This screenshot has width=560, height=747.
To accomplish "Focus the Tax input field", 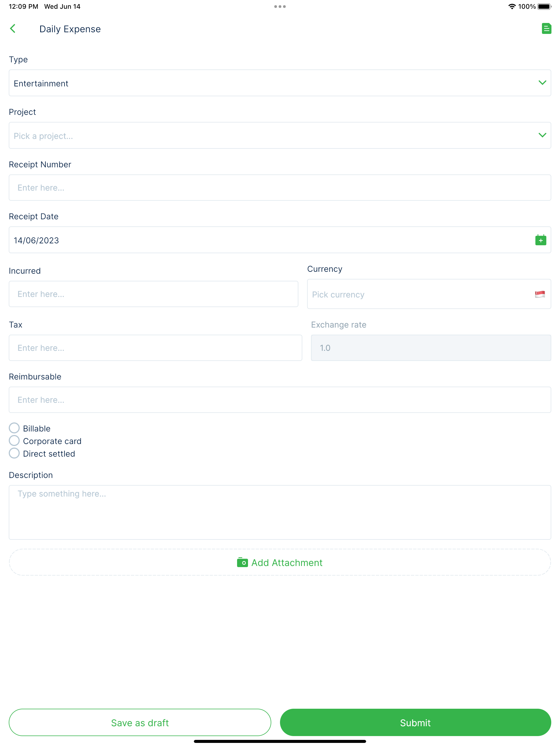I will click(x=155, y=348).
